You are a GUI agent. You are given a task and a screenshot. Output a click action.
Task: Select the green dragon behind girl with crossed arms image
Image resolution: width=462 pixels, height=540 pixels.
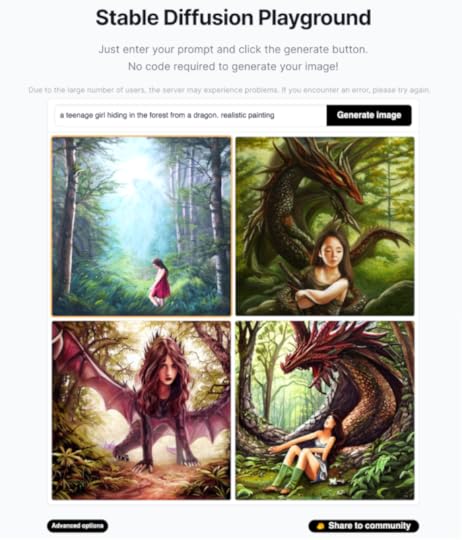pos(325,226)
